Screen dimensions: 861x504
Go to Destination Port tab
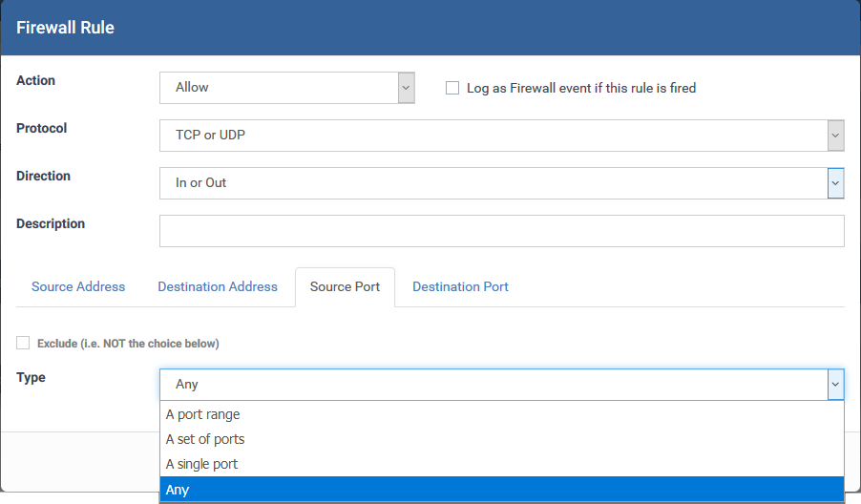click(x=460, y=286)
